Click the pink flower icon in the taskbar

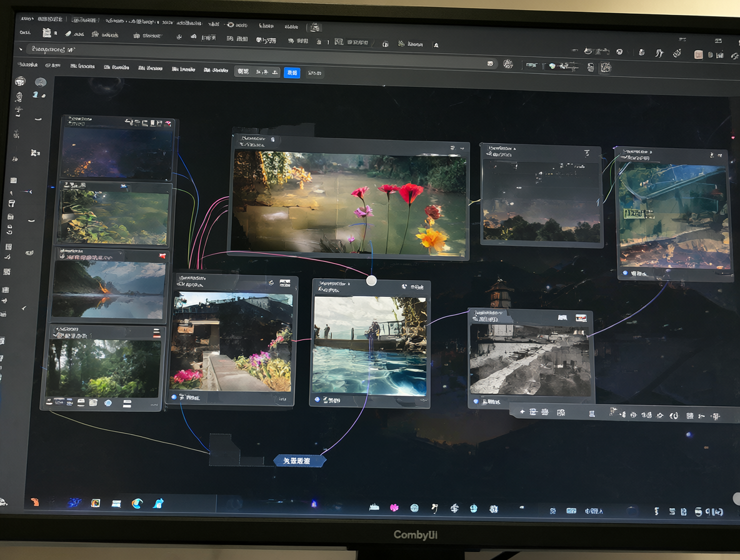pos(394,507)
